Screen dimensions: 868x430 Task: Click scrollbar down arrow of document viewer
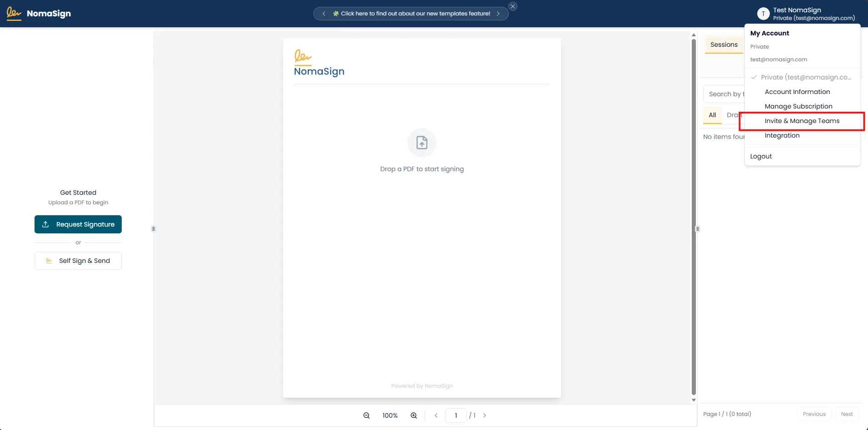point(694,400)
